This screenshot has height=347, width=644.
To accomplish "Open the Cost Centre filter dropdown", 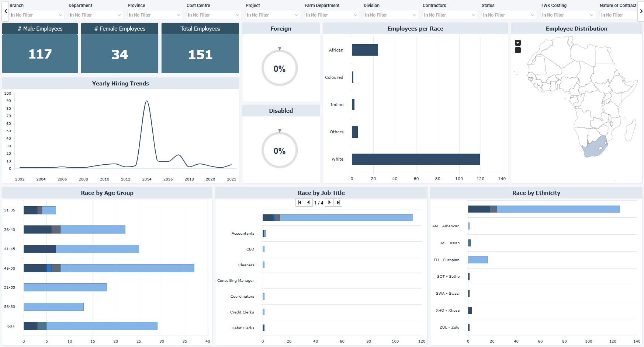I will 214,15.
